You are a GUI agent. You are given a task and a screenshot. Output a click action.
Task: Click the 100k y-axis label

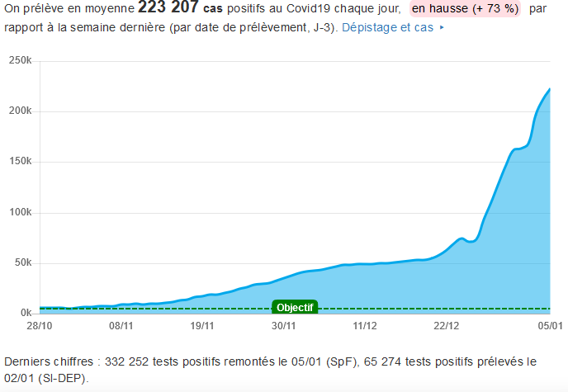click(19, 213)
